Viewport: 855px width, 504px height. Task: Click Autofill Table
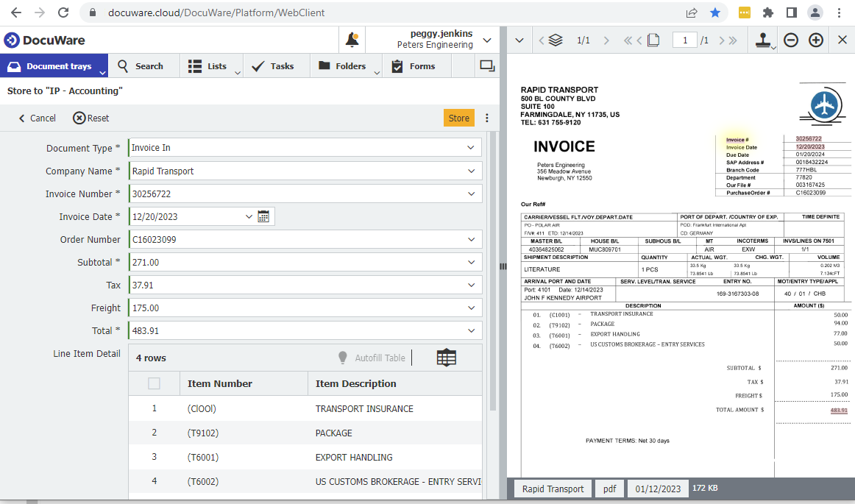tap(372, 358)
